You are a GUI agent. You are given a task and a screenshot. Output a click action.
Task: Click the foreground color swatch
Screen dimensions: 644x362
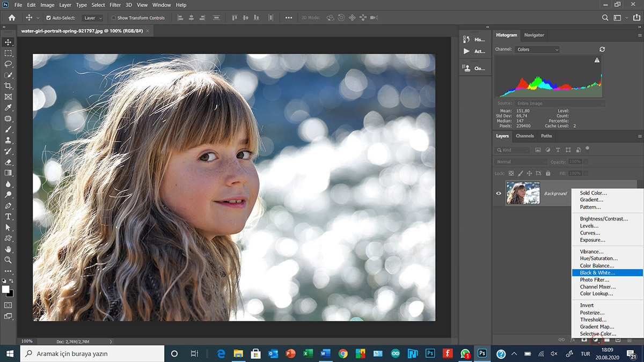6,289
